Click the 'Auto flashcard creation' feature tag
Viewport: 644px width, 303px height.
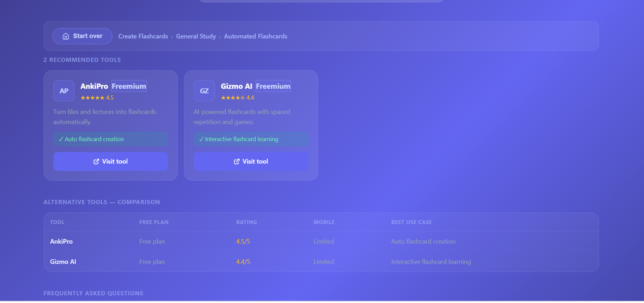[111, 139]
